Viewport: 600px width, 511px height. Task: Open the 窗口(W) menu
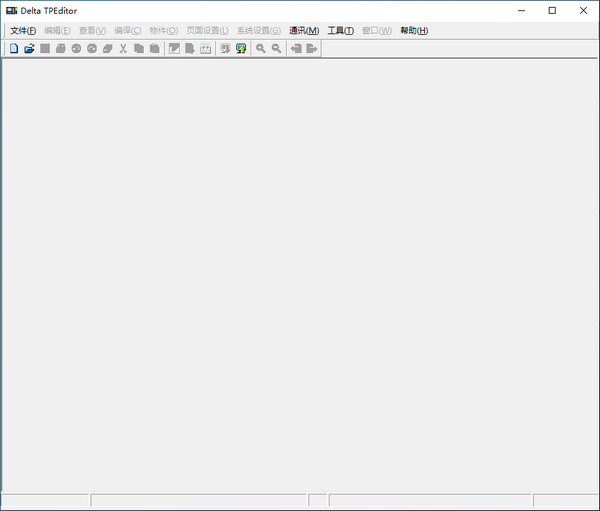[377, 31]
